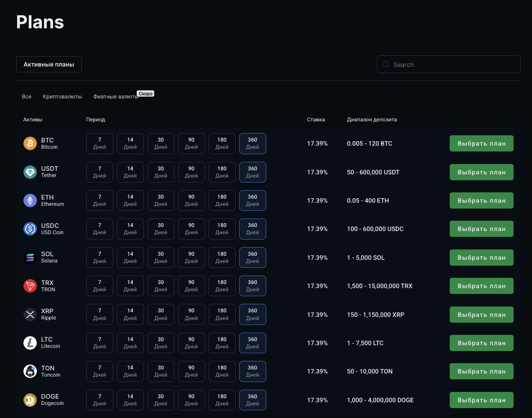The image size is (532, 418).
Task: Click the 17.39% rate for LTC
Action: click(317, 343)
